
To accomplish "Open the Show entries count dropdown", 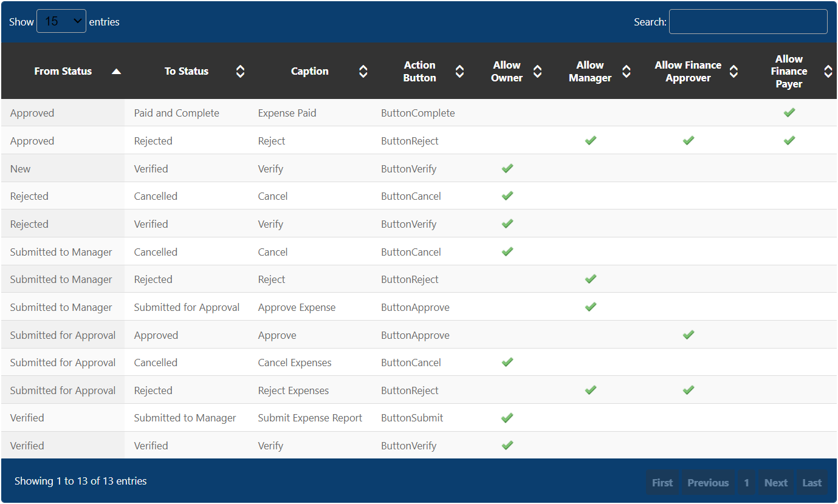I will [x=61, y=21].
